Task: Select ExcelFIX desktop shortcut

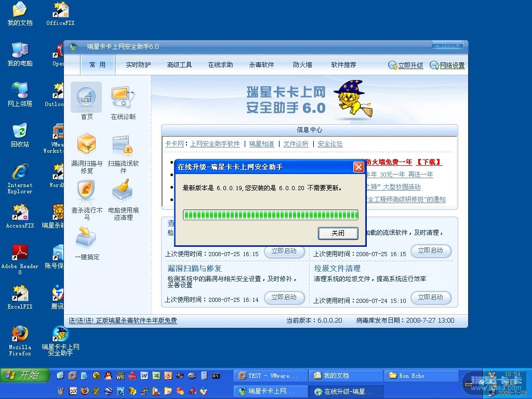Action: (20, 297)
